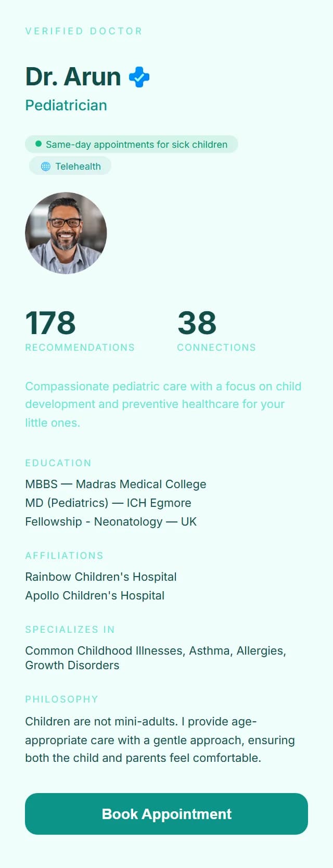This screenshot has width=333, height=868.
Task: Toggle the Telehealth availability chip
Action: [70, 167]
